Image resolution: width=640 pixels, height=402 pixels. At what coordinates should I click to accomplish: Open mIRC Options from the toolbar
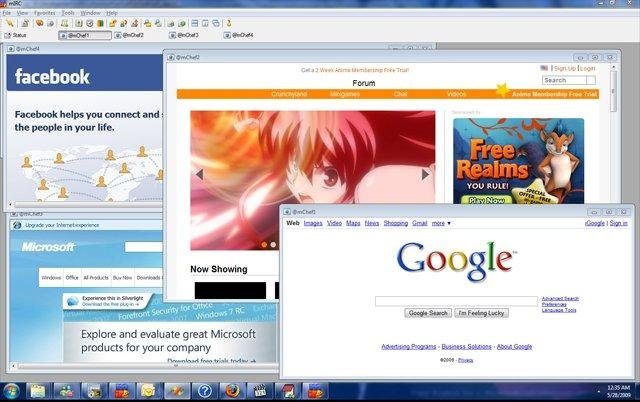pos(25,23)
